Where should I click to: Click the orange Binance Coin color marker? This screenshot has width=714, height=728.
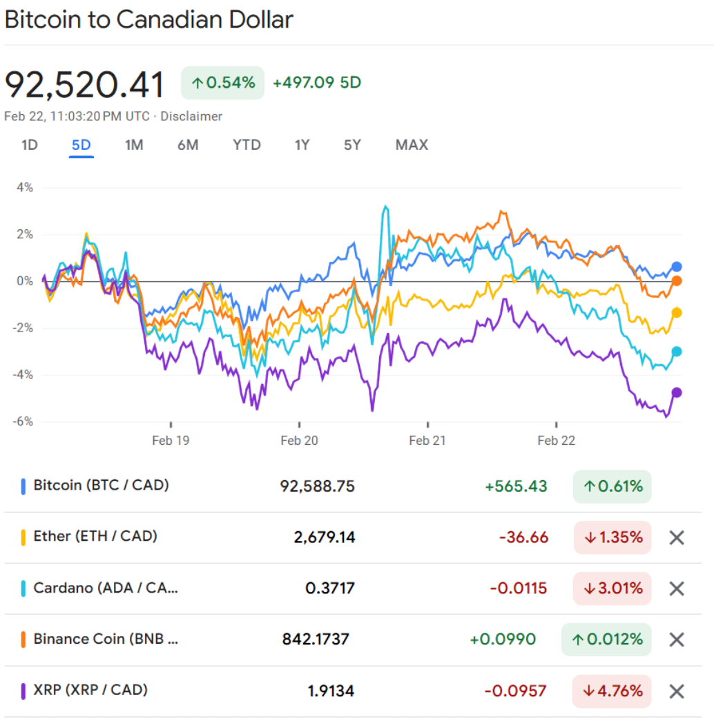[23, 640]
